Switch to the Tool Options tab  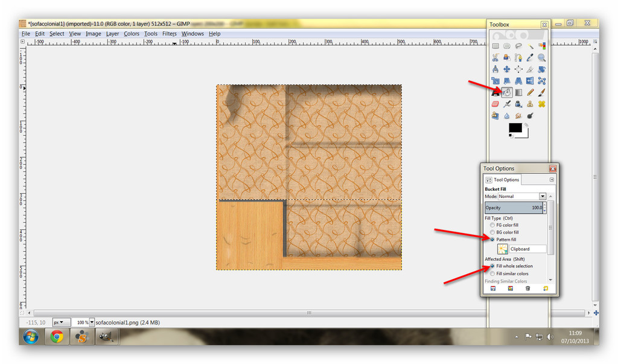(x=503, y=180)
